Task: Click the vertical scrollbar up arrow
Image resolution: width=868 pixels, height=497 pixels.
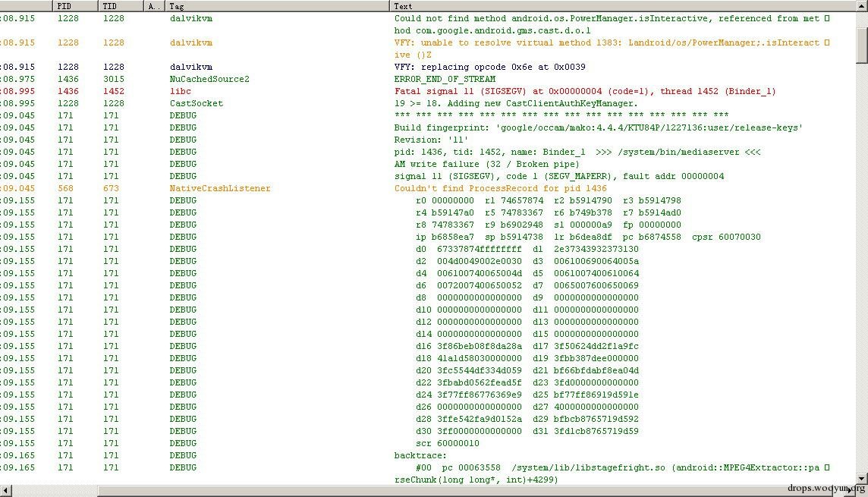Action: (x=862, y=5)
